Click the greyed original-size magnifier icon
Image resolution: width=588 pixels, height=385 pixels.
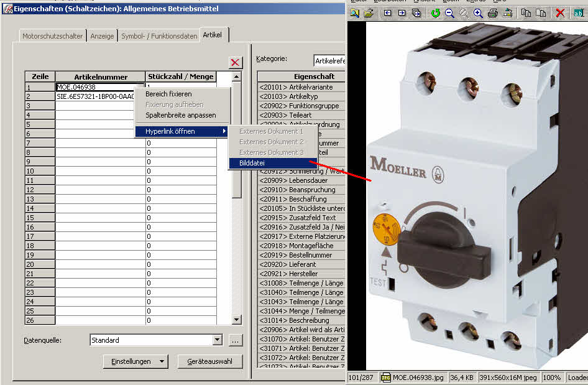tap(464, 13)
